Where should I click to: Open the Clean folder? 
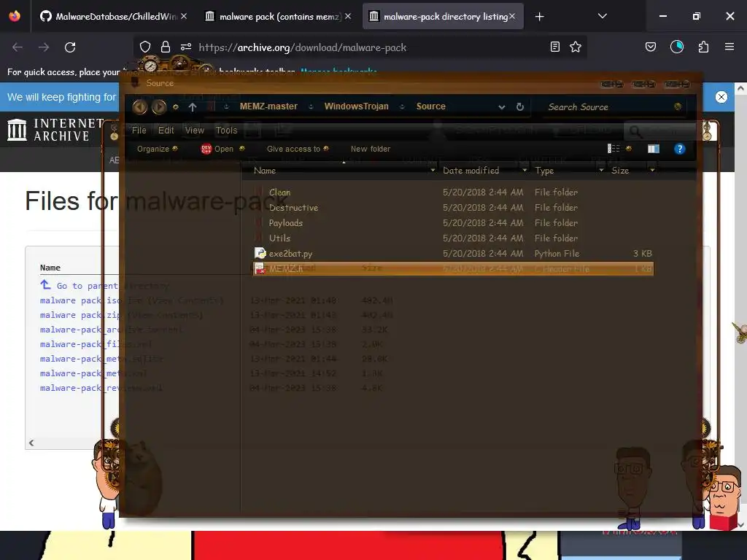coord(279,192)
